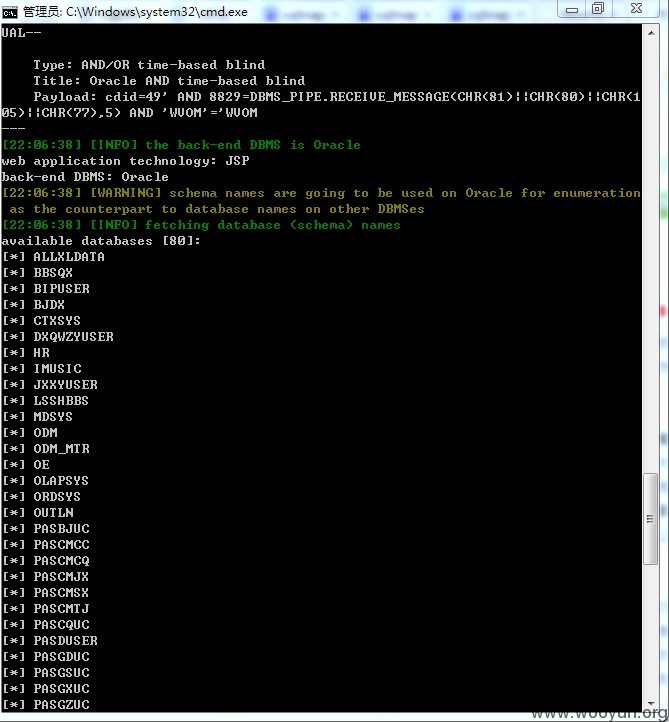Click the IMUSIC database entry
Viewport: 669px width, 722px height.
tap(42, 369)
